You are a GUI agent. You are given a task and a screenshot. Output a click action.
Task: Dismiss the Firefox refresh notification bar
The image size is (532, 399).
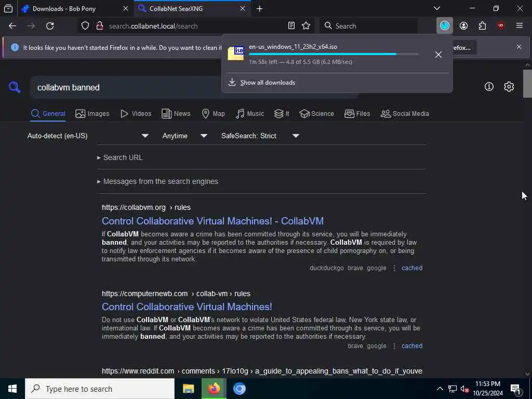519,47
